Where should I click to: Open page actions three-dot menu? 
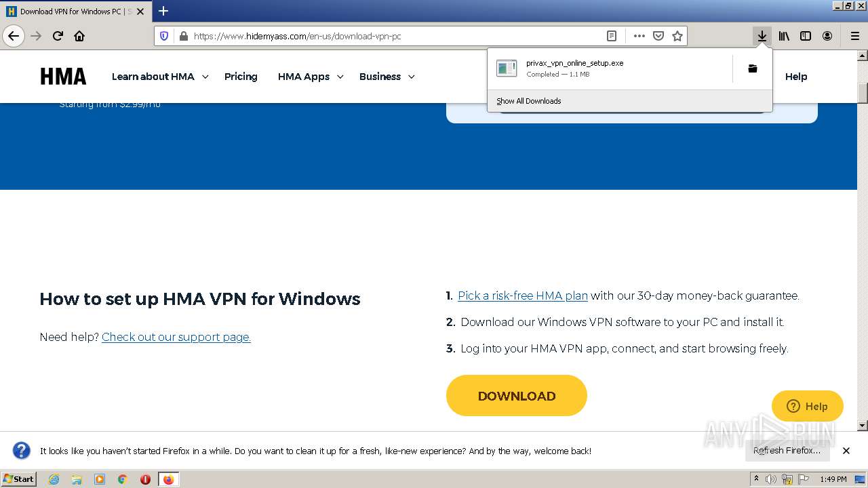click(x=639, y=36)
